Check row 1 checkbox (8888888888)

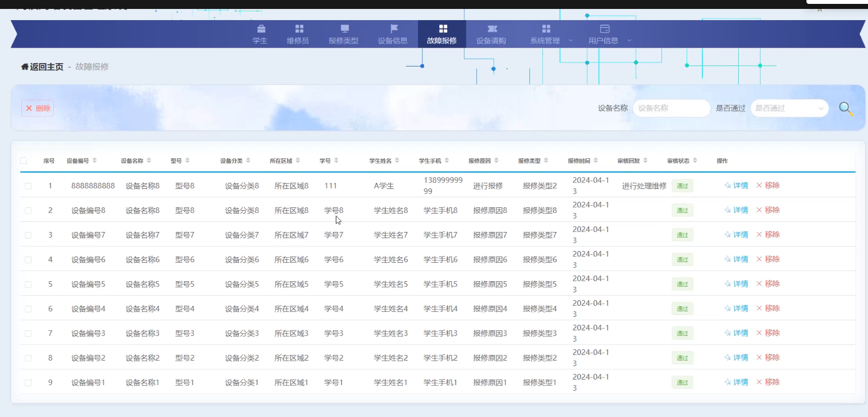coord(28,186)
